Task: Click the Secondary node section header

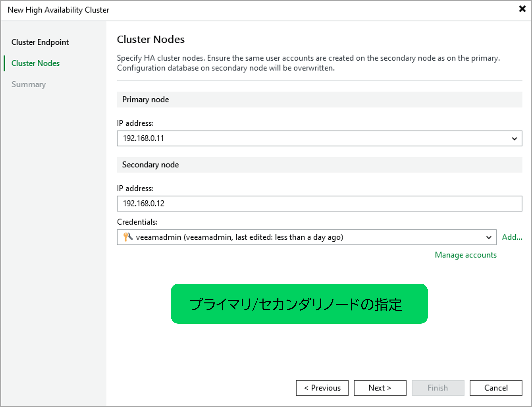Action: pos(150,165)
